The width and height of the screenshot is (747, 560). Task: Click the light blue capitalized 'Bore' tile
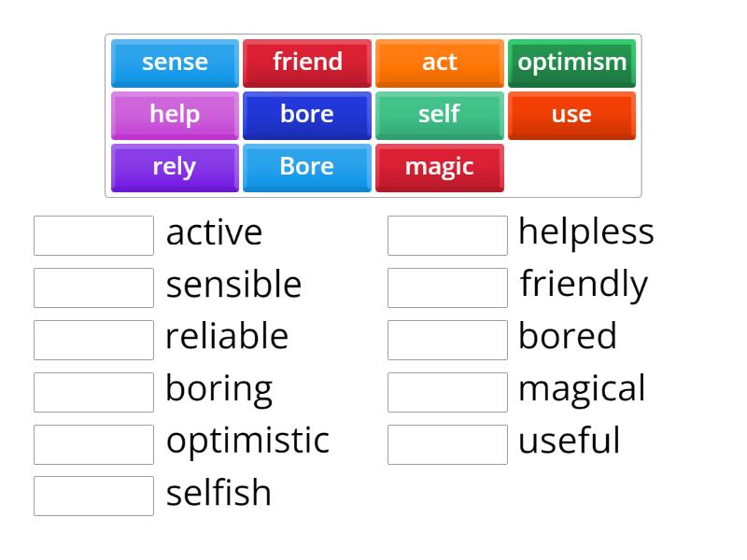(307, 167)
